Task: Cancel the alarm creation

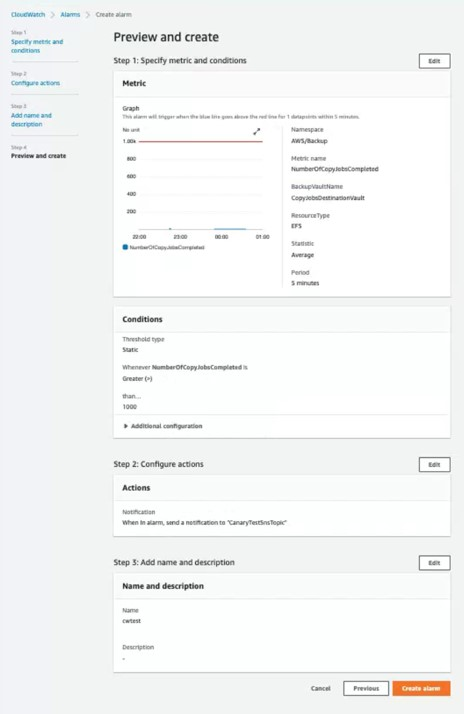Action: pyautogui.click(x=321, y=688)
